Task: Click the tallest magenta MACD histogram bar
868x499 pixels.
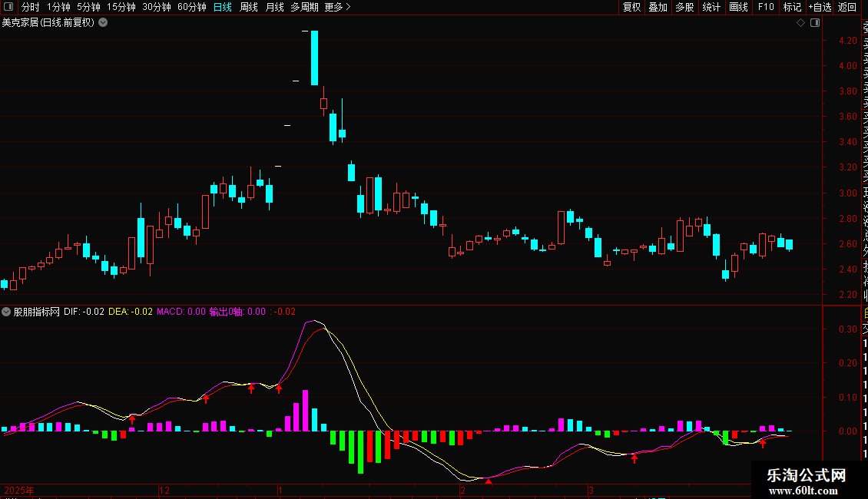Action: [306, 411]
